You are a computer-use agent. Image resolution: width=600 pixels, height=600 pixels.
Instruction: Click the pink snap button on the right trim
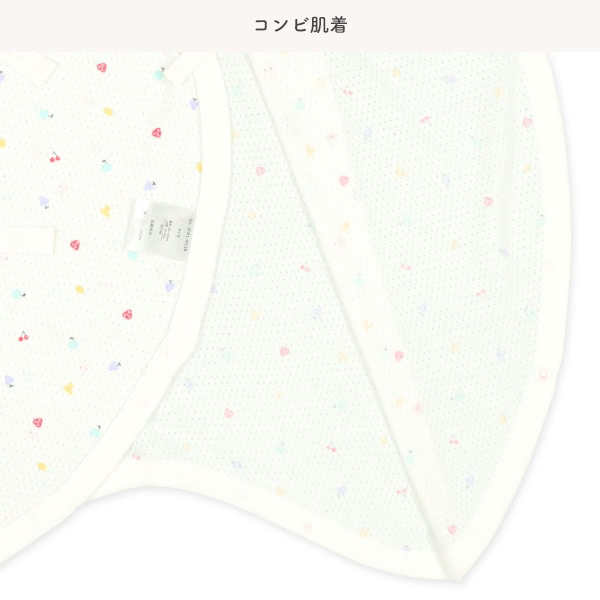543,374
